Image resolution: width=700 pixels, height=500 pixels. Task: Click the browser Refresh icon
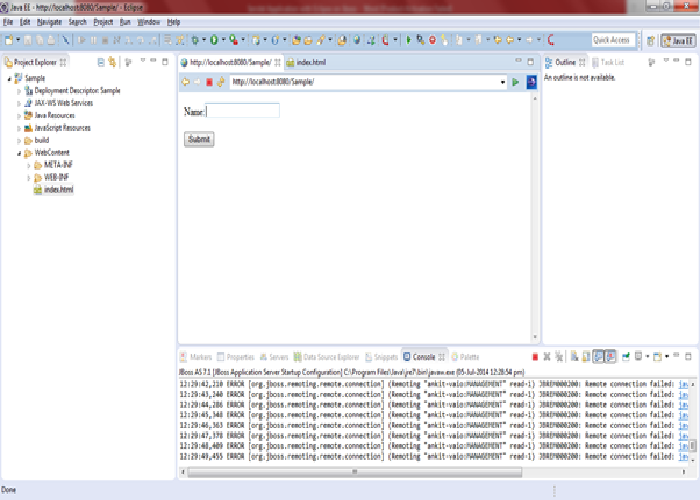coord(221,82)
